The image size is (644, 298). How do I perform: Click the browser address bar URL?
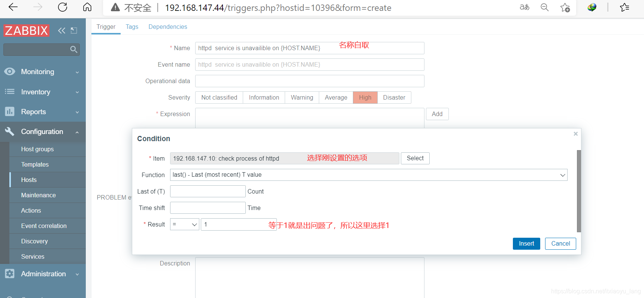[x=278, y=7]
